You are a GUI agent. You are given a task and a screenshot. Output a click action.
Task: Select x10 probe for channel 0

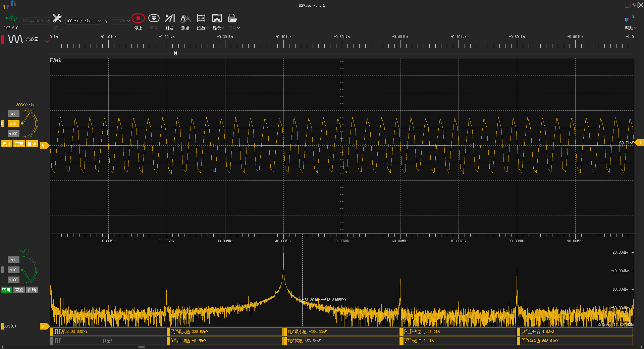[13, 124]
